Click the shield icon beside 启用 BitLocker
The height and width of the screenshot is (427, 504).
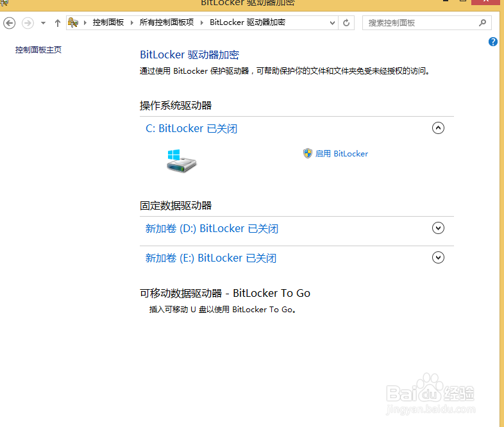pyautogui.click(x=308, y=153)
